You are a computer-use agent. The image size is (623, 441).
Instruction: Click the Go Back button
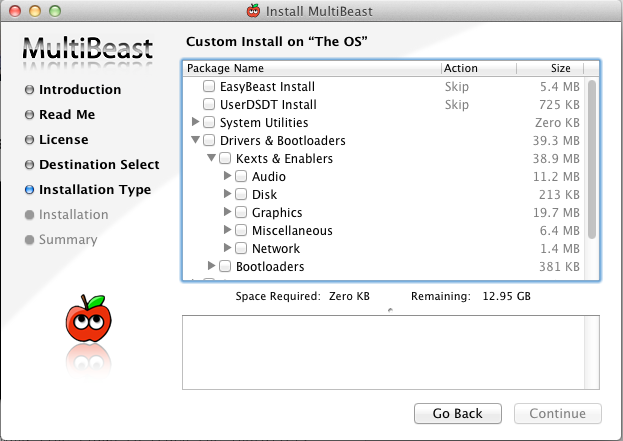pyautogui.click(x=458, y=414)
